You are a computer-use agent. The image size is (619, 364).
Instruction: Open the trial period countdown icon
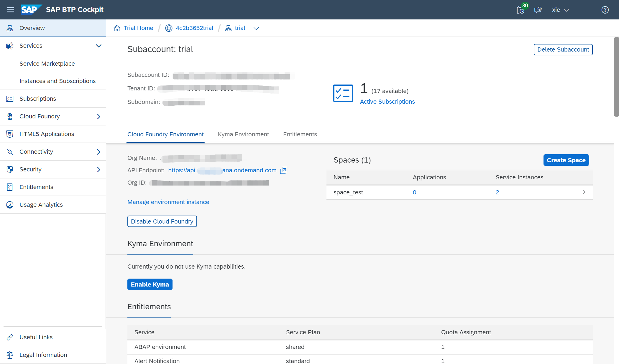521,10
